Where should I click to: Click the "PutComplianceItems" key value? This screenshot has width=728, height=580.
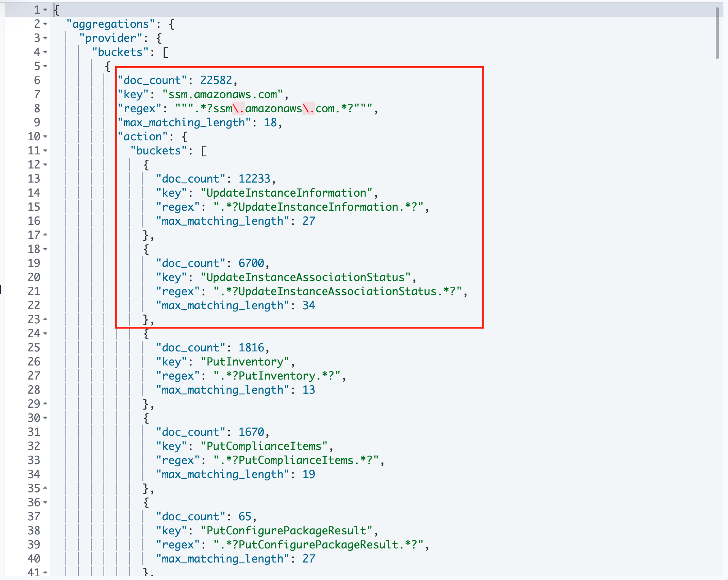point(264,446)
